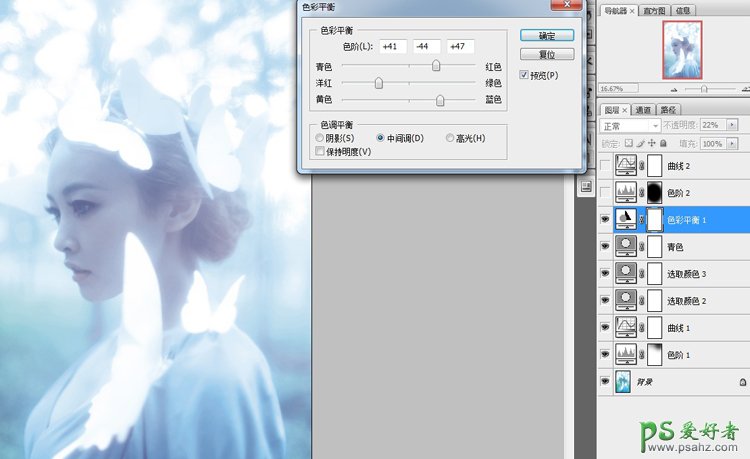Uncheck the 预览 preview checkbox
This screenshot has width=750, height=459.
[x=524, y=75]
